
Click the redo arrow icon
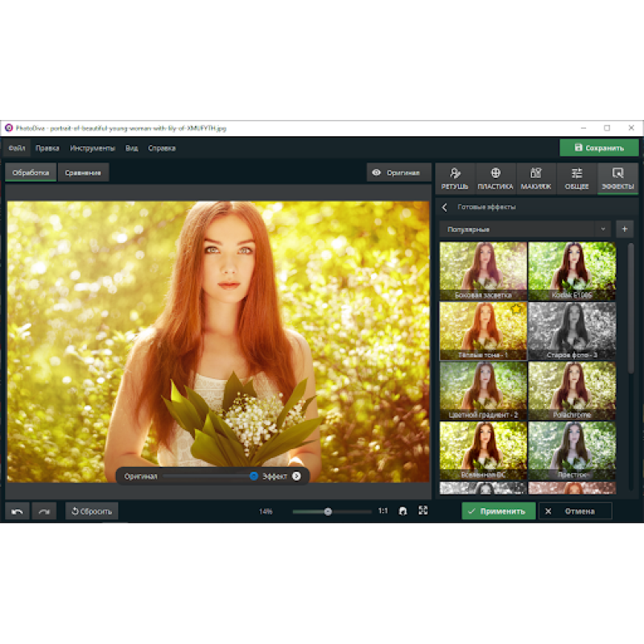(x=45, y=511)
